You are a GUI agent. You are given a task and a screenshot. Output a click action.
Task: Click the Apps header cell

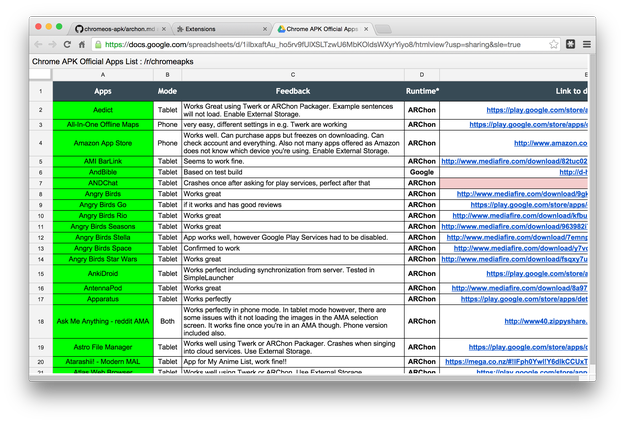tap(103, 91)
